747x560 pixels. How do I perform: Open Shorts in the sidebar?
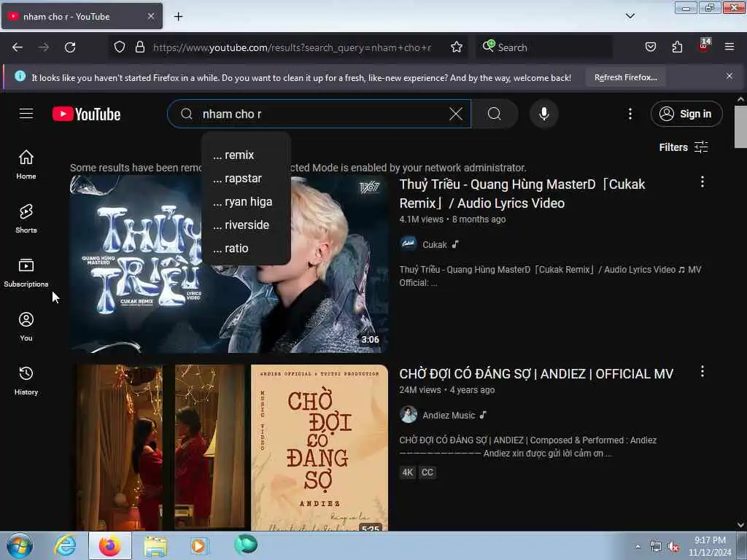26,219
